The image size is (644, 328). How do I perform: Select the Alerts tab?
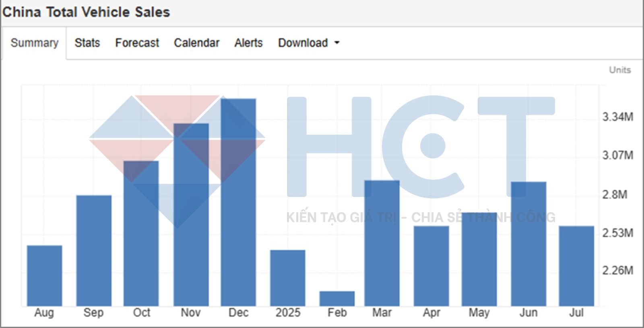pyautogui.click(x=248, y=43)
